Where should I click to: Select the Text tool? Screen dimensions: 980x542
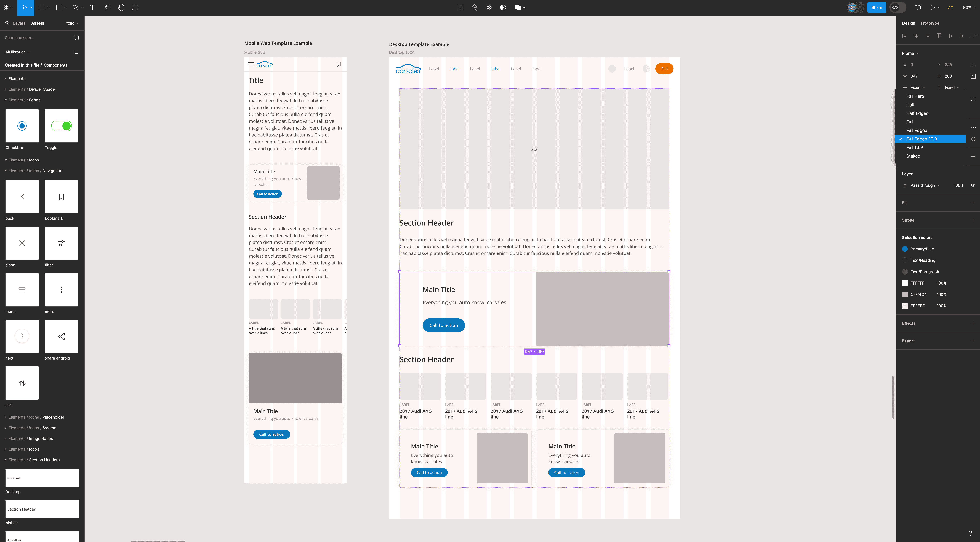[92, 8]
